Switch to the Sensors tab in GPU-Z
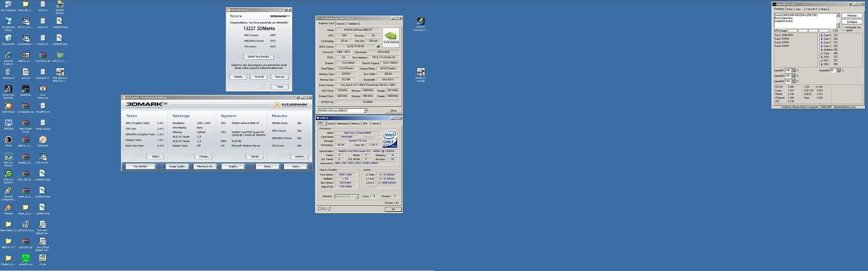 pos(340,23)
